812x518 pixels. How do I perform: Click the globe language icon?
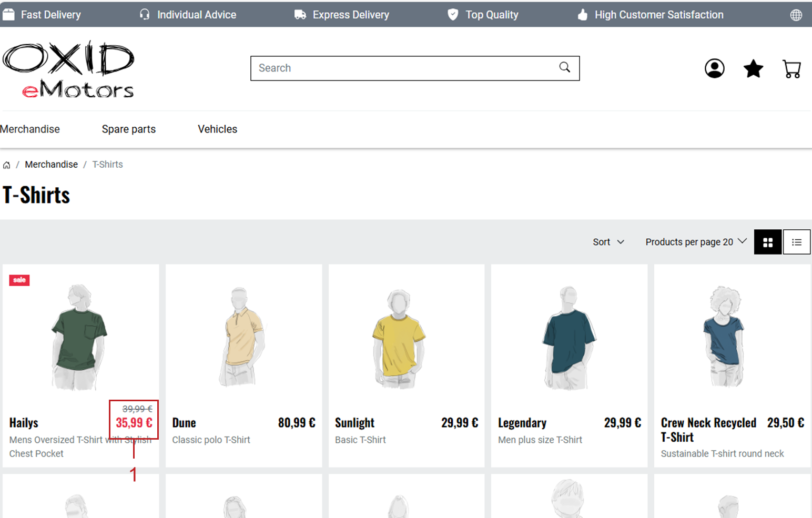click(x=796, y=15)
